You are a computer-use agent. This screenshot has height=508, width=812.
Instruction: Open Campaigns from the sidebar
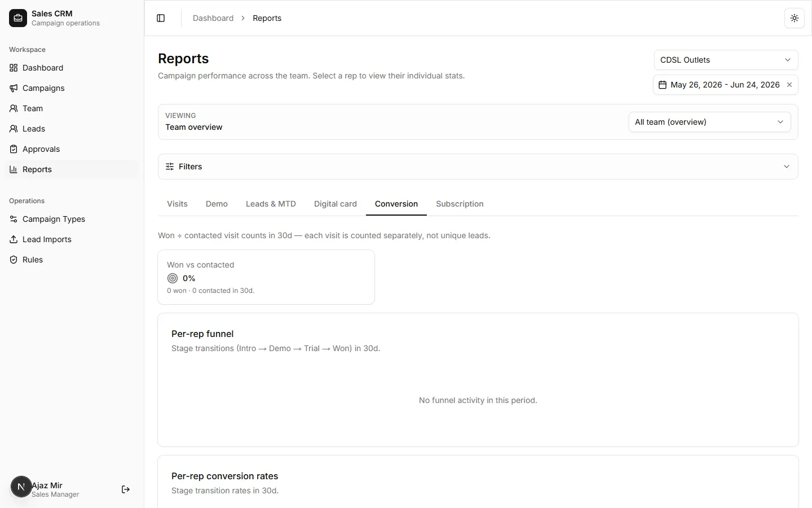click(x=72, y=88)
